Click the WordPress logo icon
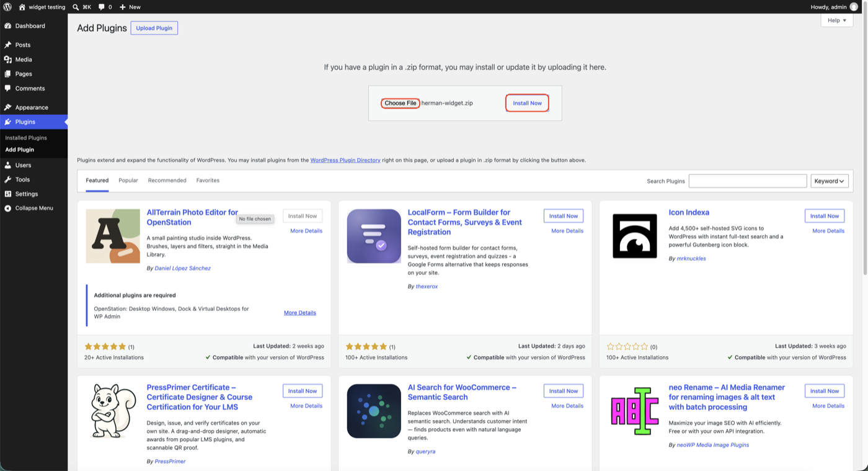This screenshot has height=471, width=868. (x=7, y=7)
